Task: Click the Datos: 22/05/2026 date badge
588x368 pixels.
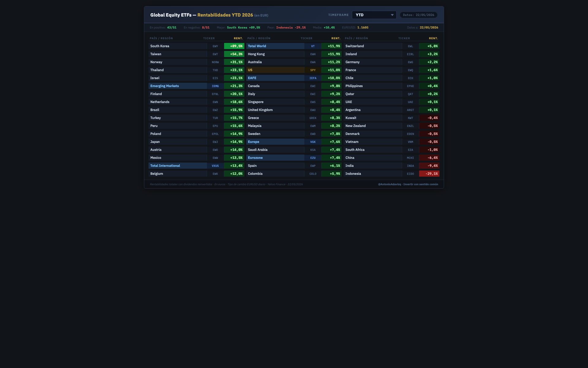Action: [418, 15]
